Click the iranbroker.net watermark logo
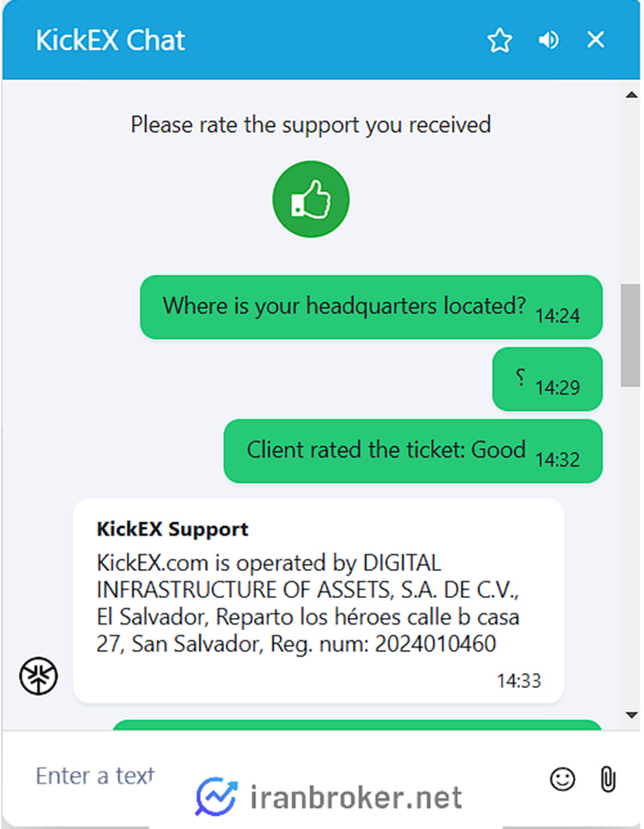This screenshot has width=644, height=829. click(328, 797)
